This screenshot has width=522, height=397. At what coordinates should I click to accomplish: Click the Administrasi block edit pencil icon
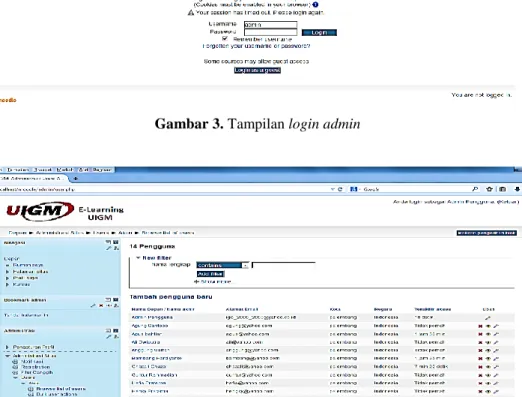tap(108, 337)
